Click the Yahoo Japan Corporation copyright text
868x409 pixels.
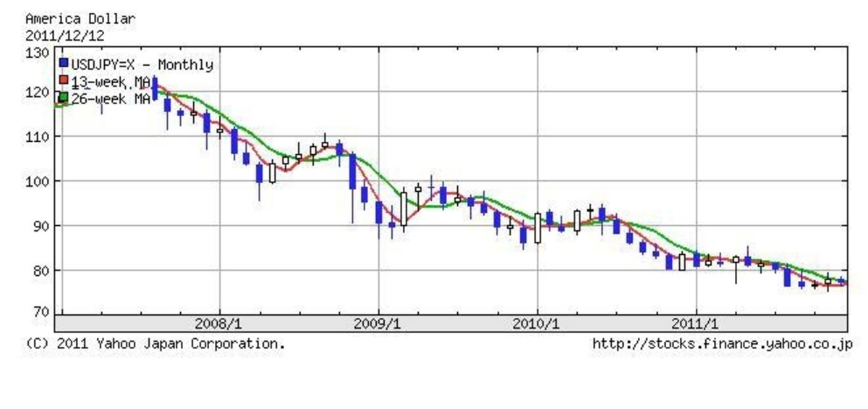156,344
